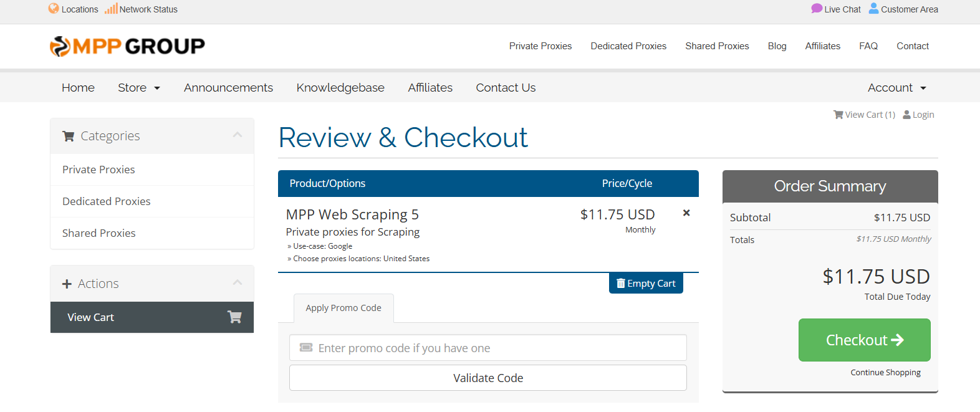Viewport: 980px width, 412px height.
Task: Open Shared Proxies in top header menu
Action: click(717, 46)
